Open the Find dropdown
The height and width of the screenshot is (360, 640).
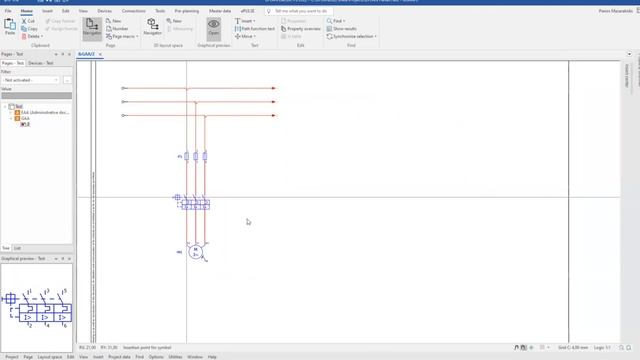click(x=336, y=21)
